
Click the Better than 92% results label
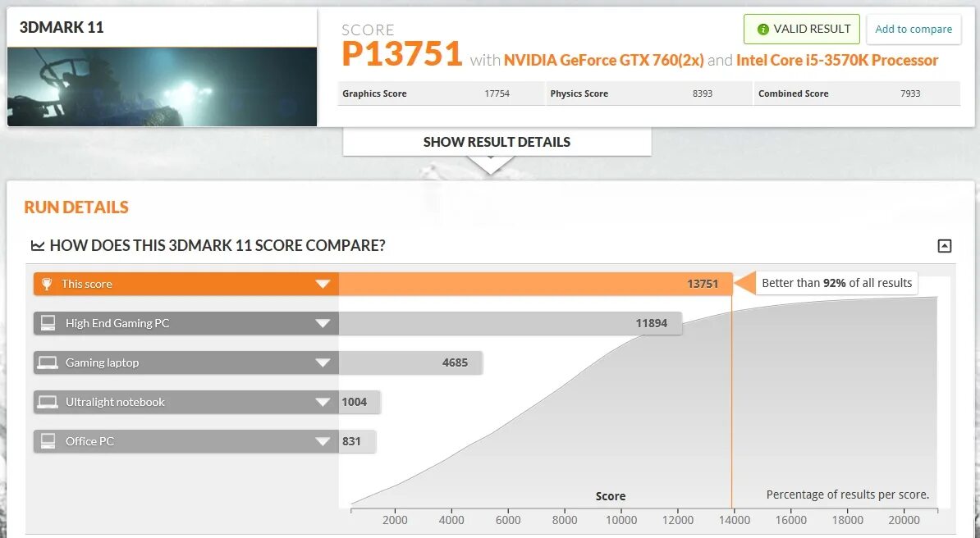pyautogui.click(x=836, y=282)
